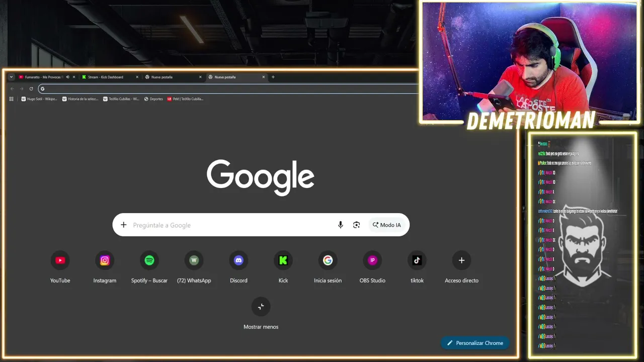Open the Pelé | Teófilo Cubilla... bookmark
The height and width of the screenshot is (362, 644).
click(x=185, y=99)
